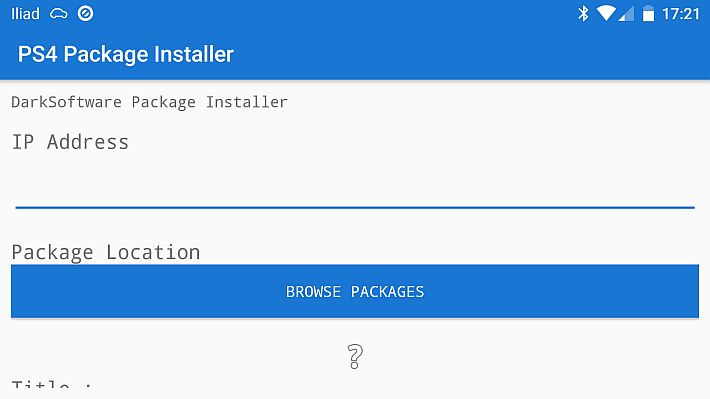Tap the crossed-circle notification icon

[85, 14]
